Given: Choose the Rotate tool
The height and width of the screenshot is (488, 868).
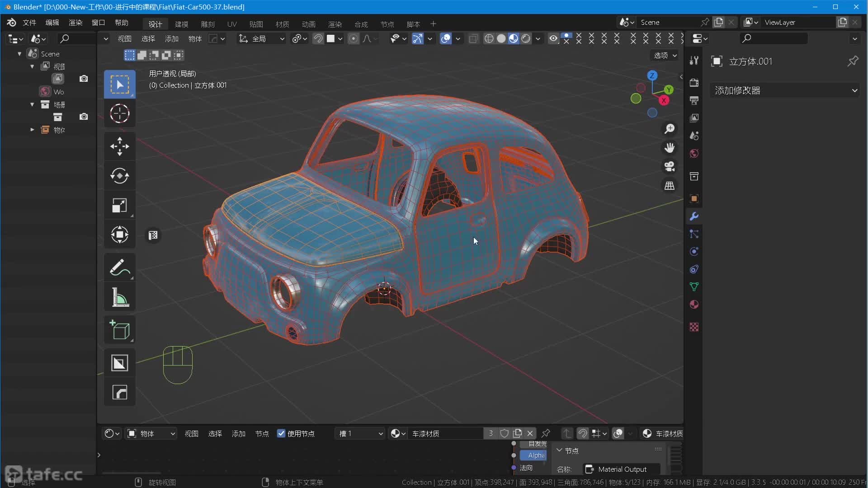Looking at the screenshot, I should (119, 176).
